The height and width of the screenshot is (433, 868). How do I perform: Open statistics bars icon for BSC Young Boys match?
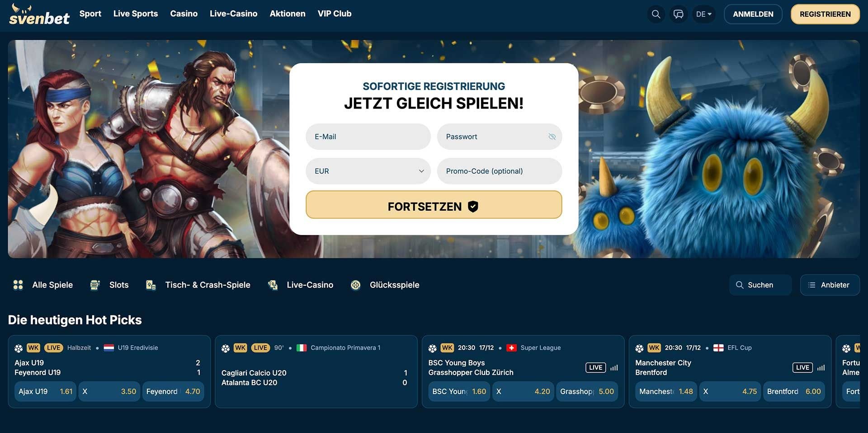tap(613, 367)
